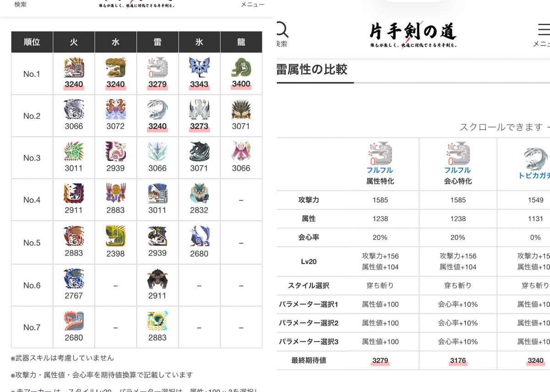
Task: Select the 雷 column header in ranking table
Action: coord(157,42)
